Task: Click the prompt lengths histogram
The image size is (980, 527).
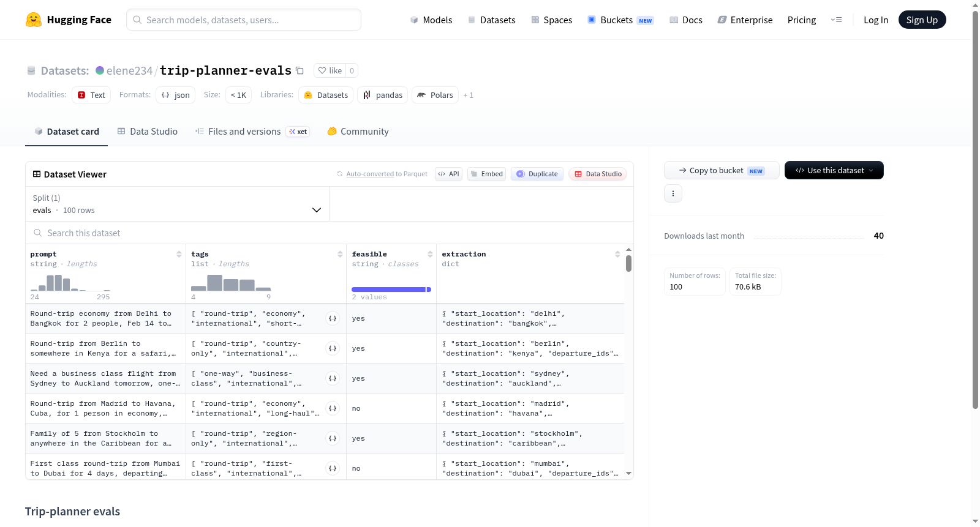Action: click(x=70, y=282)
